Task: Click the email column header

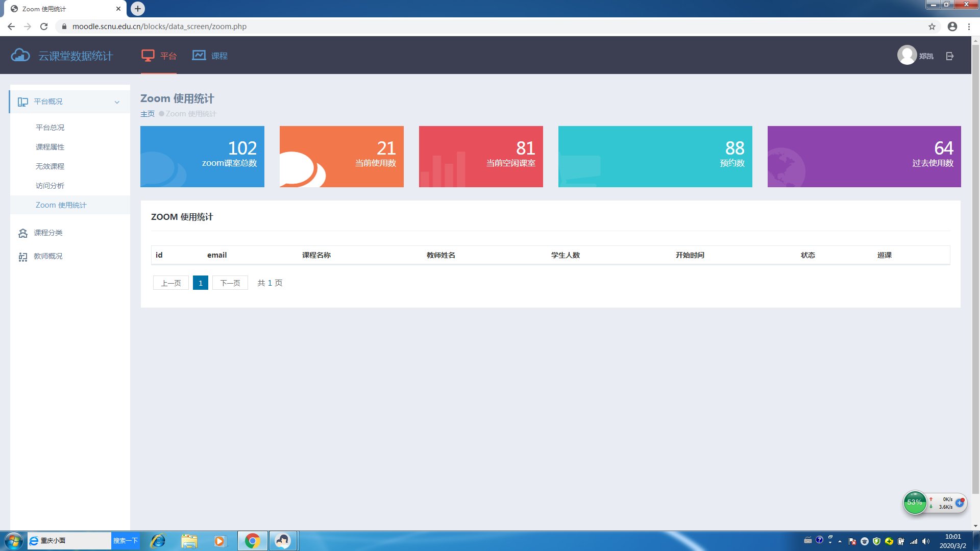Action: [217, 255]
